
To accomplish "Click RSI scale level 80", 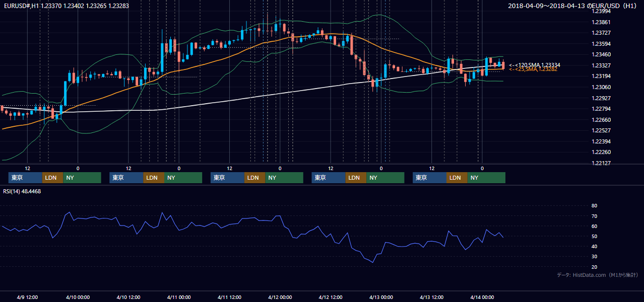I will [594, 206].
